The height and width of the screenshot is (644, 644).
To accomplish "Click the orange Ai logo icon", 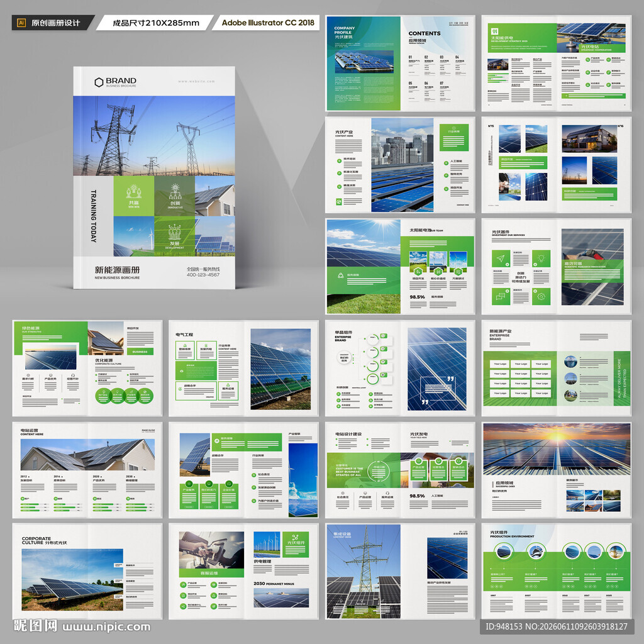I will (21, 23).
